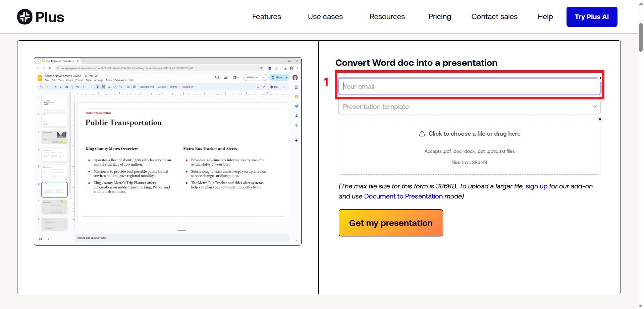The height and width of the screenshot is (309, 644).
Task: Open the Contact sales link
Action: point(494,17)
